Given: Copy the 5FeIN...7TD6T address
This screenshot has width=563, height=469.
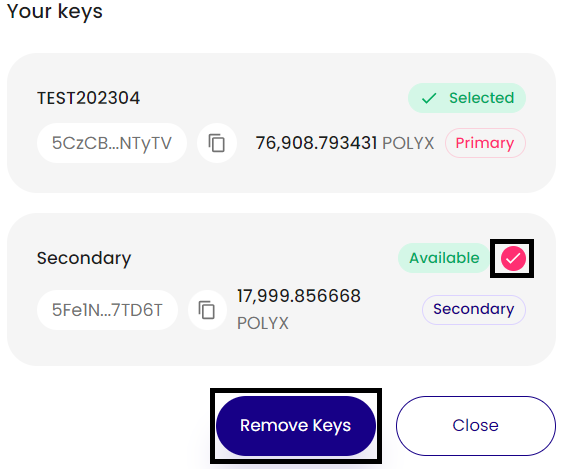Looking at the screenshot, I should [x=207, y=310].
